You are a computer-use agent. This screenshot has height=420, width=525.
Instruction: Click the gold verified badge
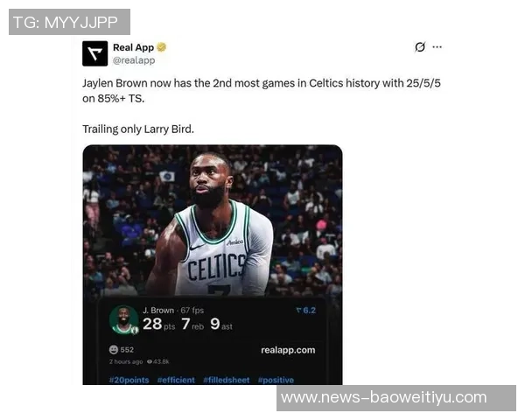(161, 47)
